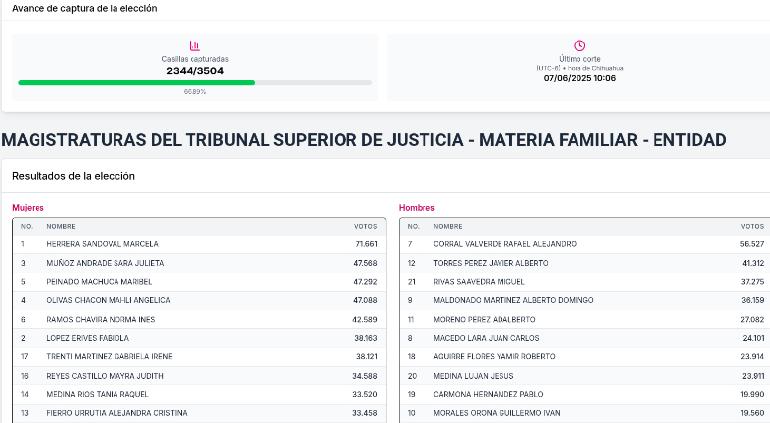Image resolution: width=770 pixels, height=423 pixels.
Task: Select row RAMOS CHAVIRA NORMA INES
Action: pyautogui.click(x=199, y=319)
